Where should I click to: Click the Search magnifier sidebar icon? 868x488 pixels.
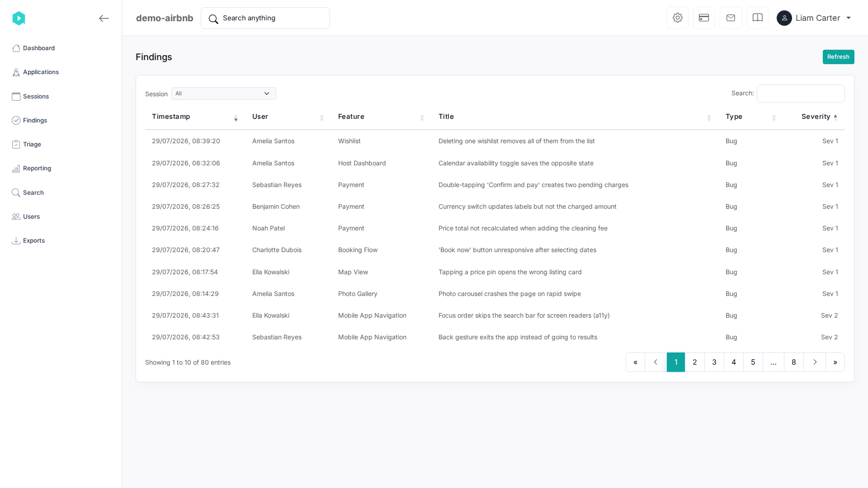[x=16, y=192]
